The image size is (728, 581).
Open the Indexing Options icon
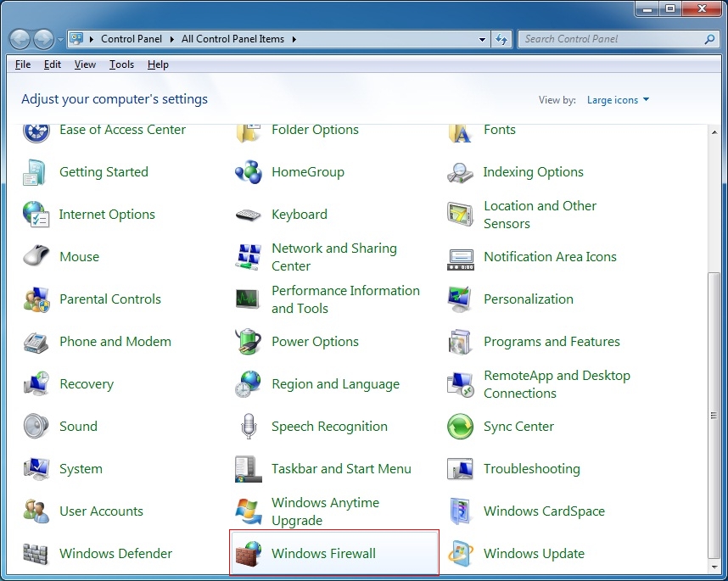point(460,172)
